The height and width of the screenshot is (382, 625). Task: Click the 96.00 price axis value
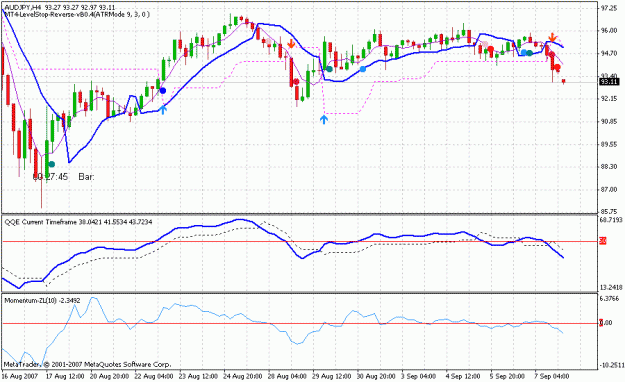(x=609, y=31)
